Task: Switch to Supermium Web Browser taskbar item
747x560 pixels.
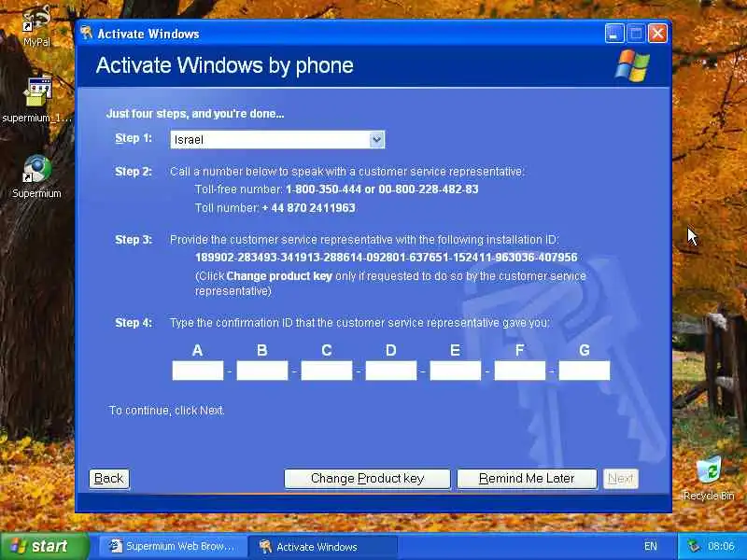Action: pos(172,546)
